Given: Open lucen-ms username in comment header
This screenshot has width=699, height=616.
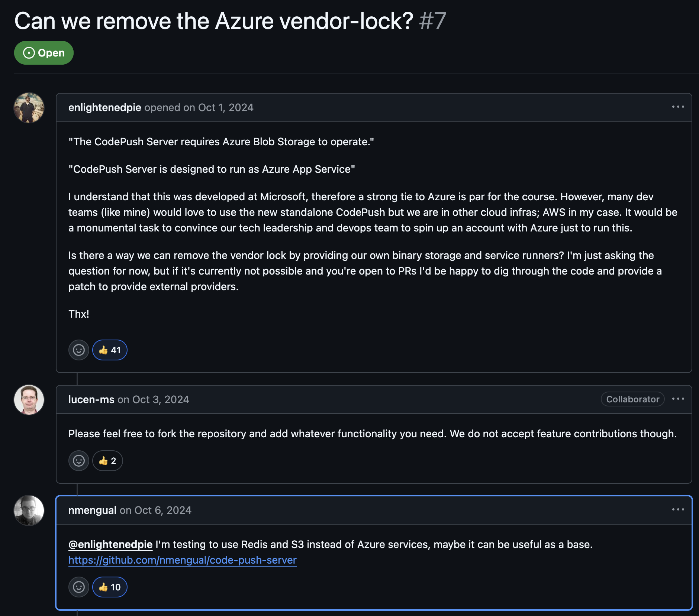Looking at the screenshot, I should pos(91,399).
